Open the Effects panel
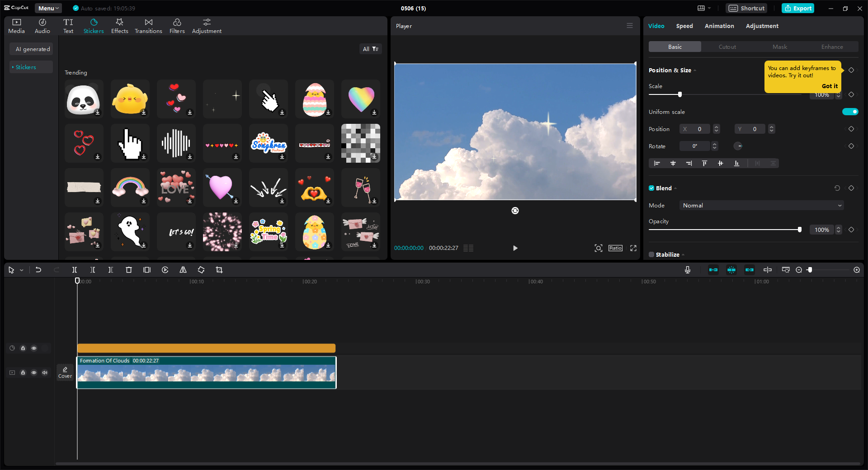 point(119,26)
